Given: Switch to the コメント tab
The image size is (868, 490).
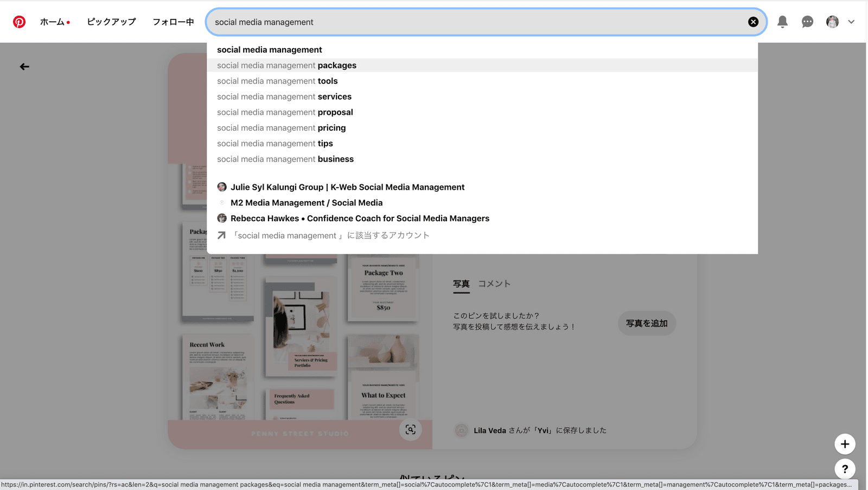Looking at the screenshot, I should tap(494, 283).
